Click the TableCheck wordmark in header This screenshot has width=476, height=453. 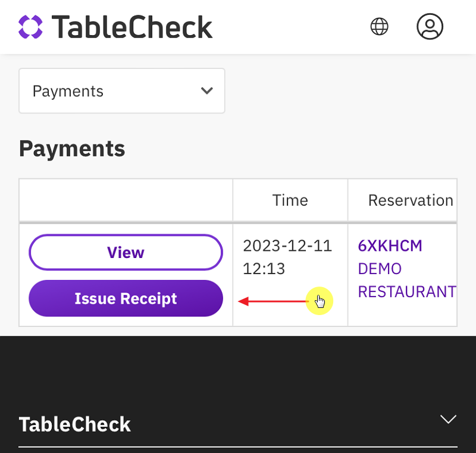[x=132, y=27]
